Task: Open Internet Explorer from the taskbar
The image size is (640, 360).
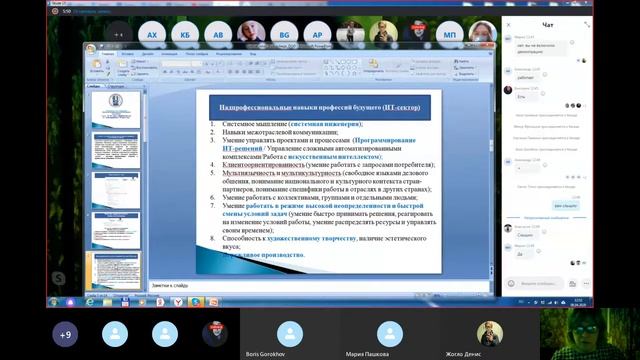Action: [90, 302]
